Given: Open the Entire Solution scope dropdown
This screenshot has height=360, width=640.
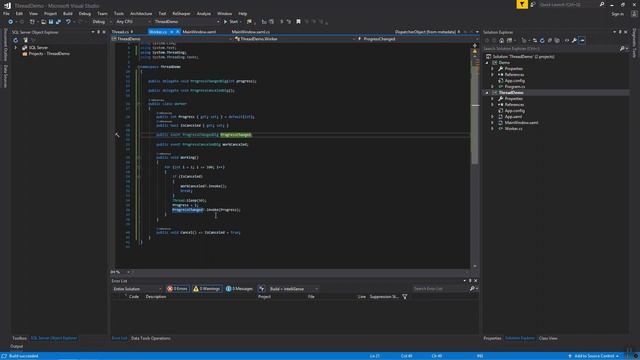Looking at the screenshot, I should pos(137,289).
